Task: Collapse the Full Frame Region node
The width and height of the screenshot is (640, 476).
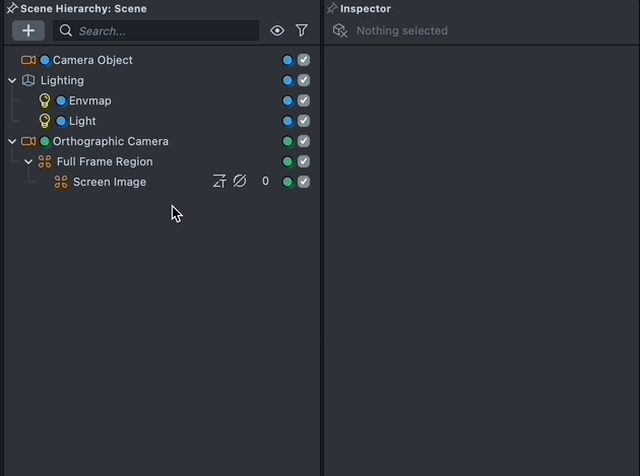Action: pos(28,162)
